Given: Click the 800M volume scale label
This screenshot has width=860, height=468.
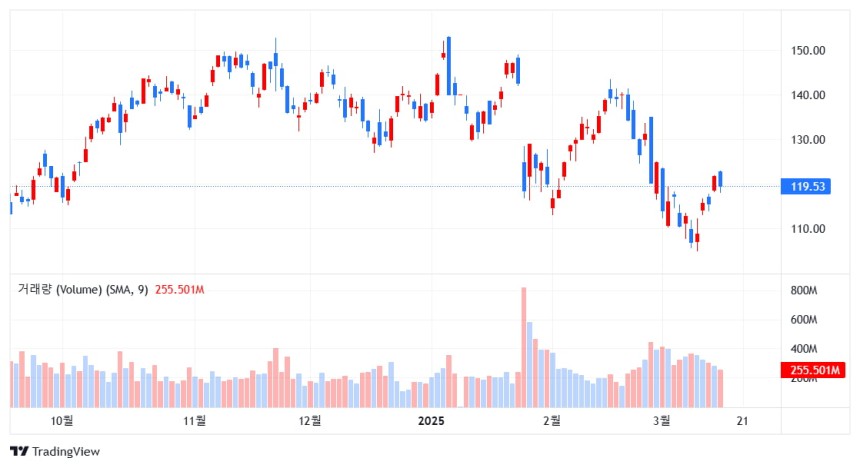Looking at the screenshot, I should click(804, 290).
